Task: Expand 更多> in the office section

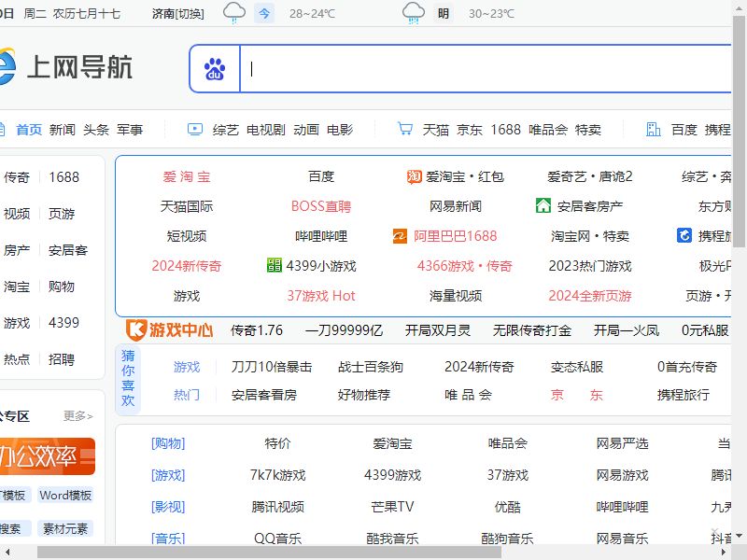Action: tap(78, 415)
